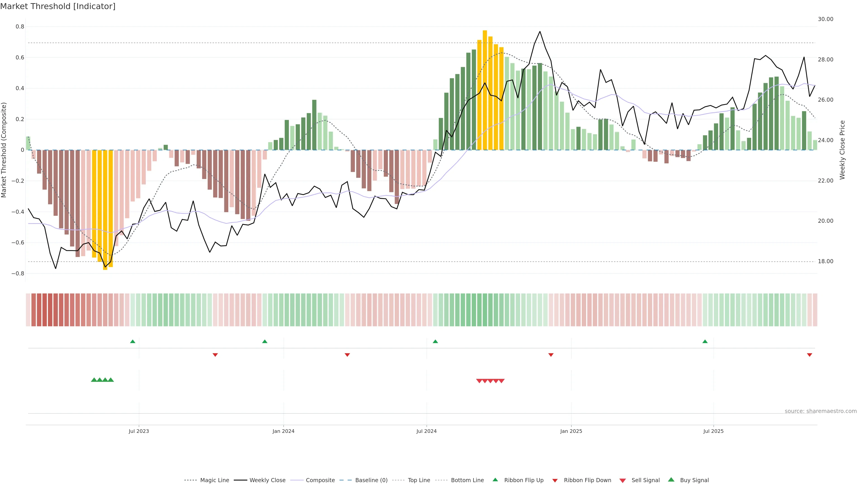
Task: Toggle the Baseline (0) legend item
Action: [371, 480]
